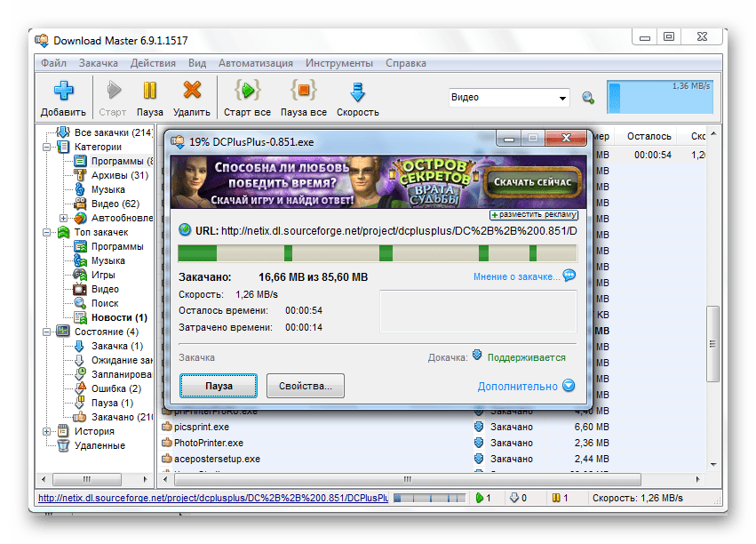
Task: Expand the Автообновление tree node
Action: 63,218
